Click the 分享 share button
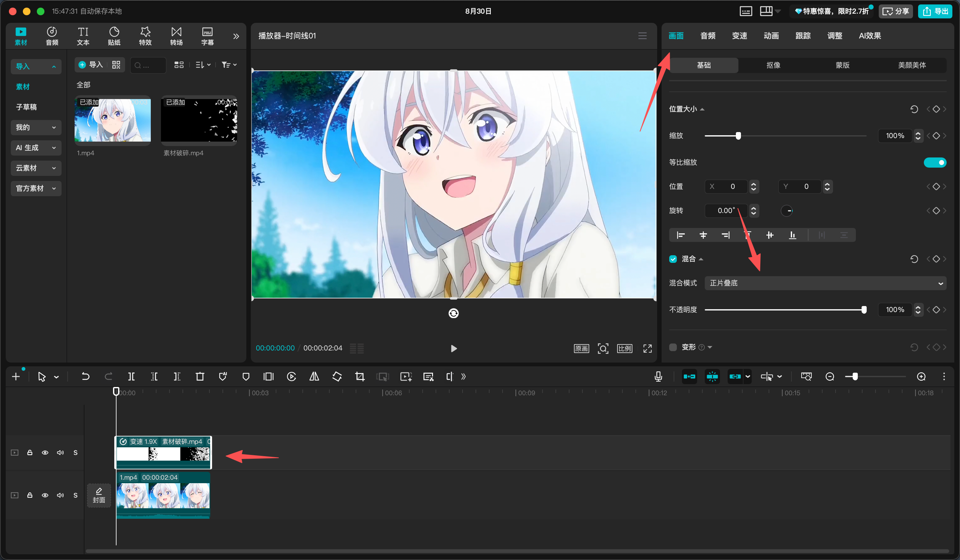This screenshot has height=560, width=960. (895, 11)
